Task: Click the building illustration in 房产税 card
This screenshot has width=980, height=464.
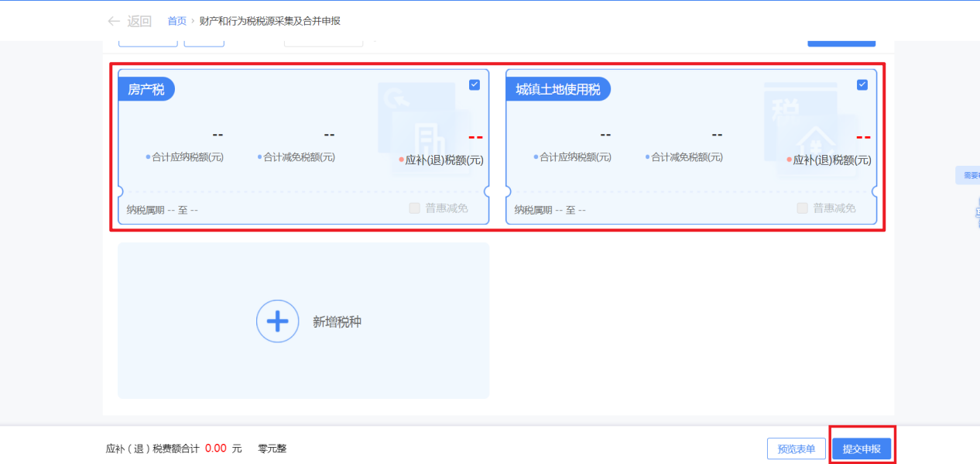Action: point(428,139)
